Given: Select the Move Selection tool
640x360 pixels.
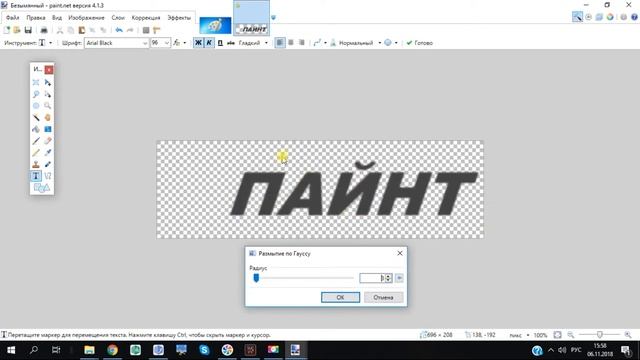Looking at the screenshot, I should click(48, 94).
